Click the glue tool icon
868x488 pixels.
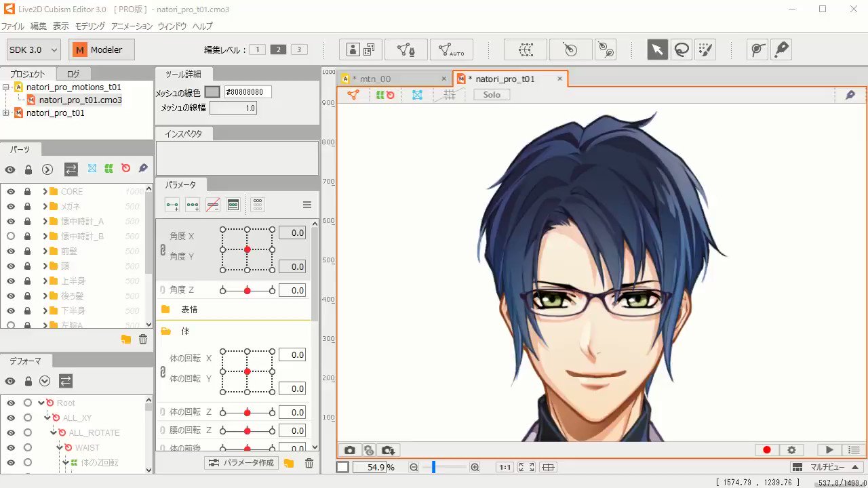605,49
